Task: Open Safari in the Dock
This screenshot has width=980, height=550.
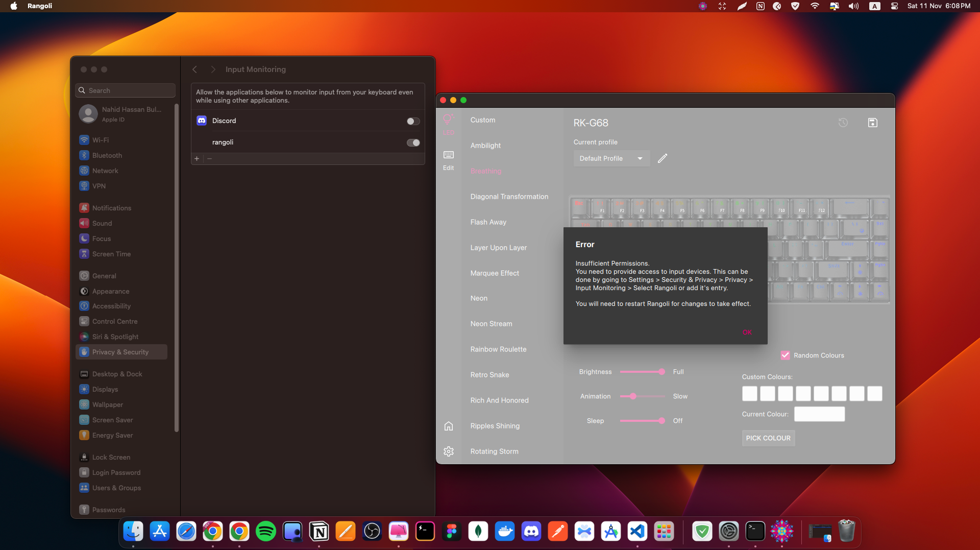Action: (186, 532)
